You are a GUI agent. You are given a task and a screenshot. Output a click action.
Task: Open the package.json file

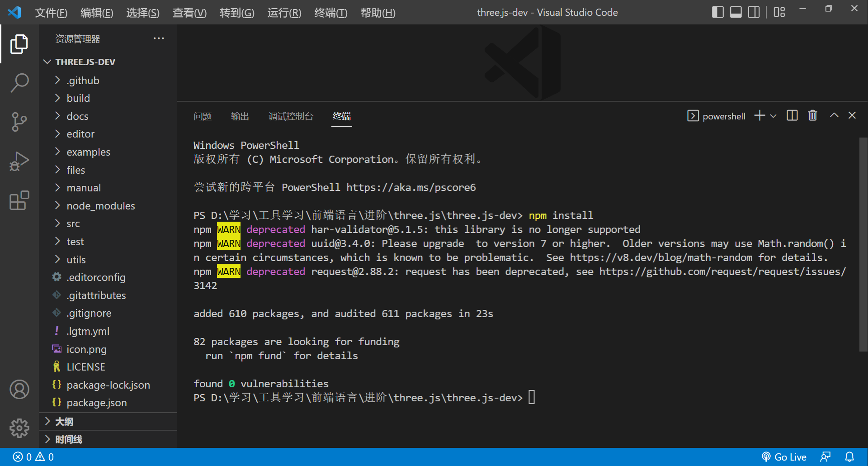[x=108, y=403]
